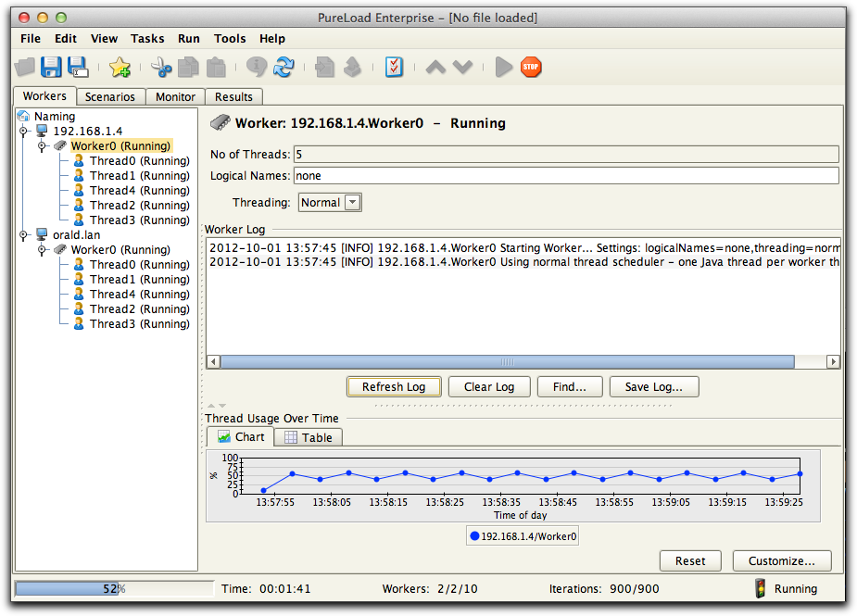This screenshot has height=616, width=857.
Task: Select highlighted Worker0 (Running) tree item
Action: point(120,145)
